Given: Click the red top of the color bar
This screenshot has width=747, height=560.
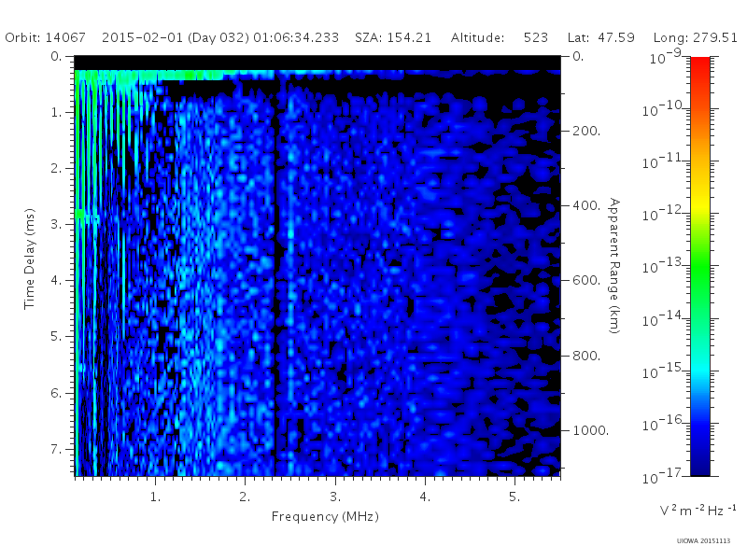Looking at the screenshot, I should (x=700, y=64).
